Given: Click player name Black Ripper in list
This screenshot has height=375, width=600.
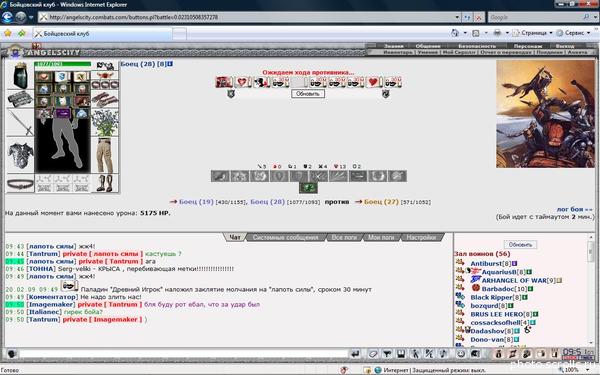Looking at the screenshot, I should [491, 297].
